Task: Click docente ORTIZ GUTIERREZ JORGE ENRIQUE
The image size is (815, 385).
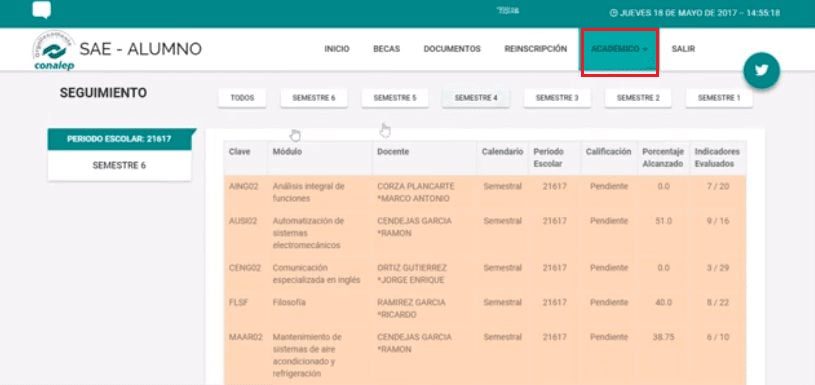Action: tap(412, 274)
